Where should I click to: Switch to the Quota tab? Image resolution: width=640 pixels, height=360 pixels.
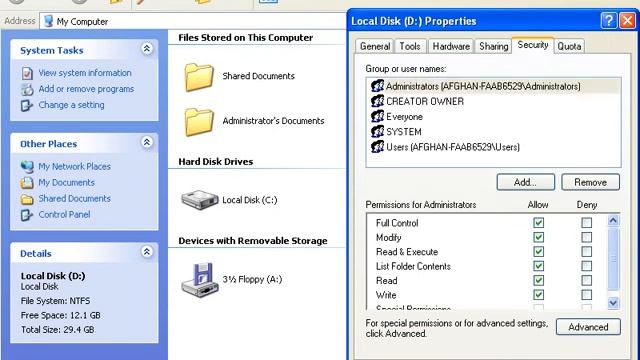tap(569, 46)
